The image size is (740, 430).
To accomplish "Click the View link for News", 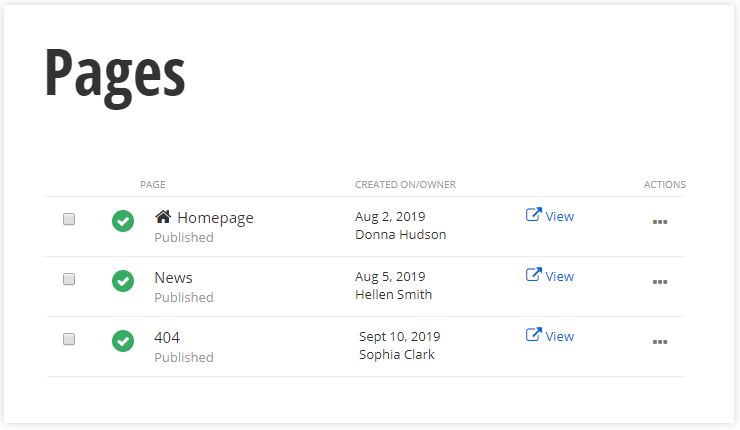I will pyautogui.click(x=559, y=276).
